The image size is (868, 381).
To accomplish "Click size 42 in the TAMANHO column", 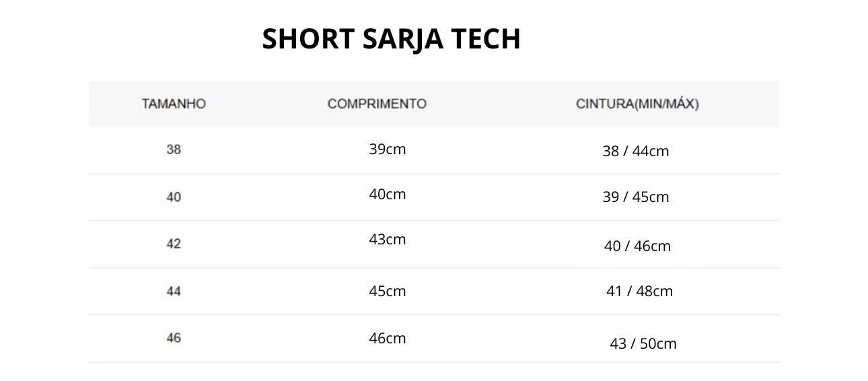I will (x=174, y=244).
